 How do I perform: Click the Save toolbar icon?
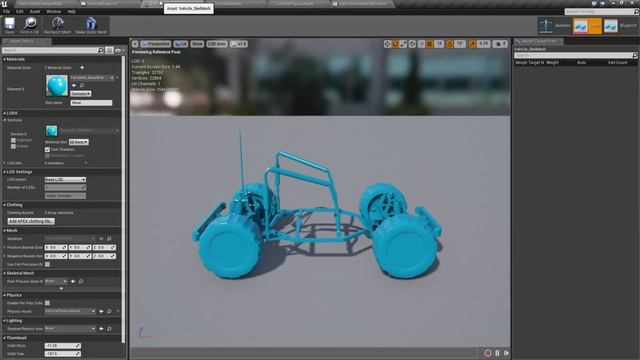(x=9, y=24)
